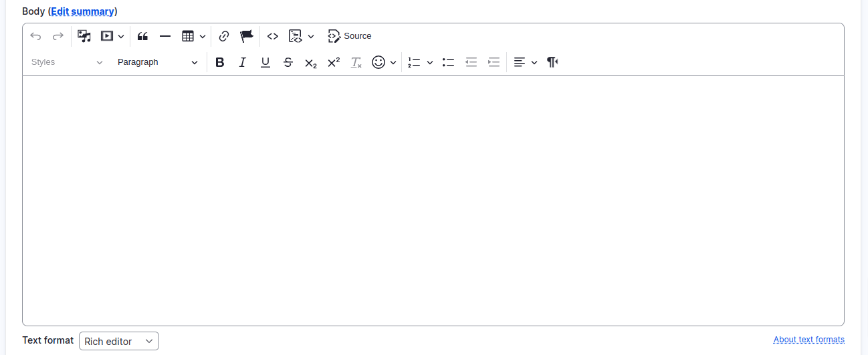Click the Redo arrow in editor toolbar

click(x=58, y=36)
